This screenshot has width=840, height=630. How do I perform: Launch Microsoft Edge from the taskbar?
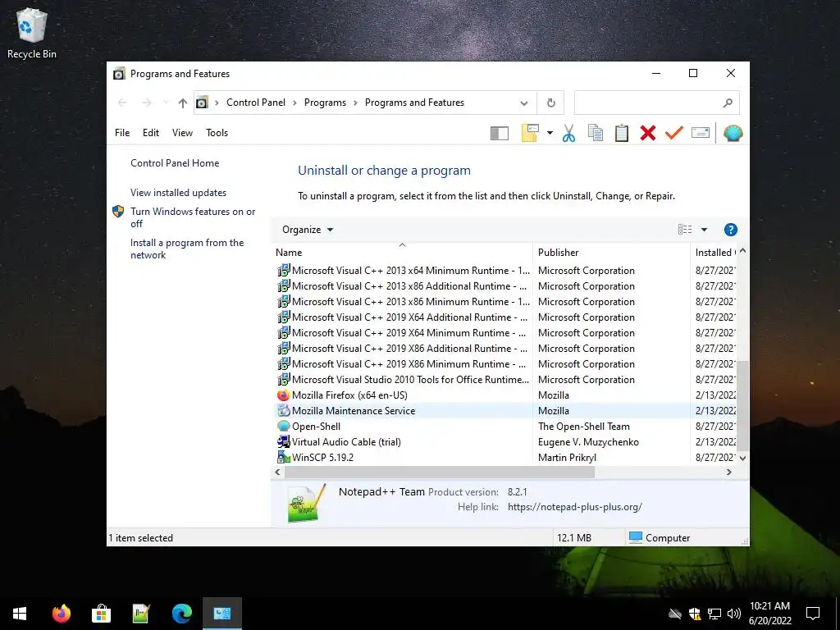[x=181, y=614]
